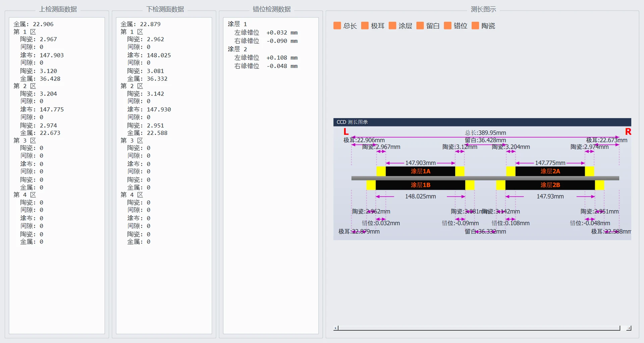This screenshot has width=644, height=343.
Task: Click the 148.025mm dimension label in diagram
Action: coord(420,196)
